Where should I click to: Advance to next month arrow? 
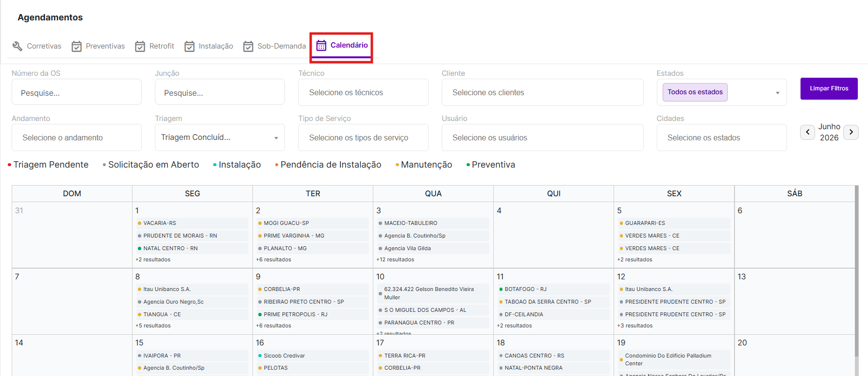(851, 132)
